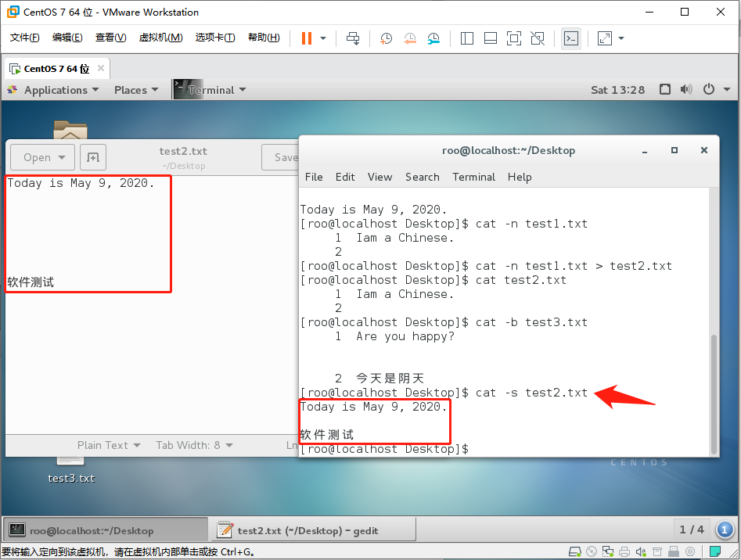Click the sound adapter status icon
741x560 pixels.
pos(641,551)
